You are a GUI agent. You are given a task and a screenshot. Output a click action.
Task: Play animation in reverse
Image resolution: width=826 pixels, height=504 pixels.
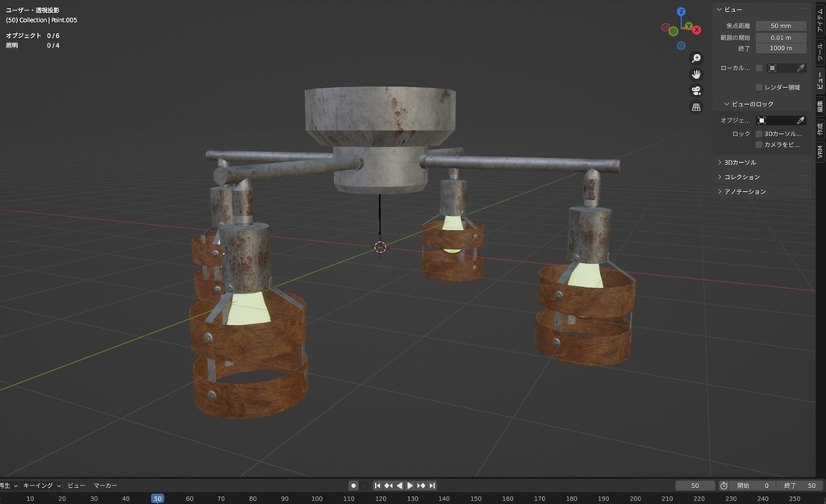399,485
